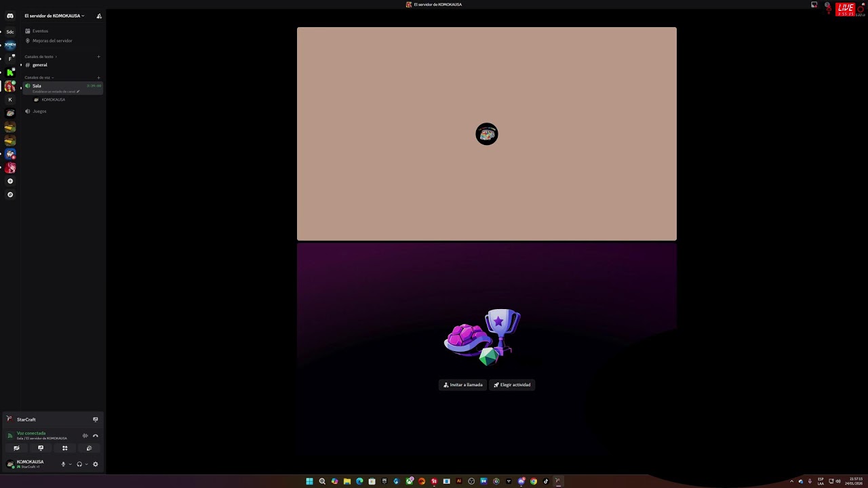Click the Add a Server plus icon

pyautogui.click(x=9, y=181)
